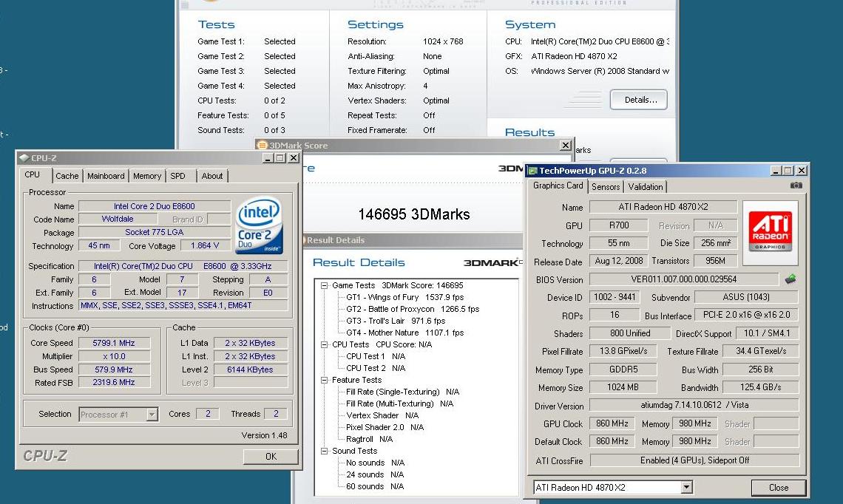Select GT2 - Battle of Proxycon result row

413,309
